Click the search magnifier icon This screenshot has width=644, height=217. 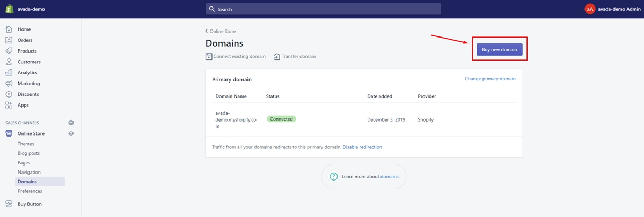click(212, 9)
